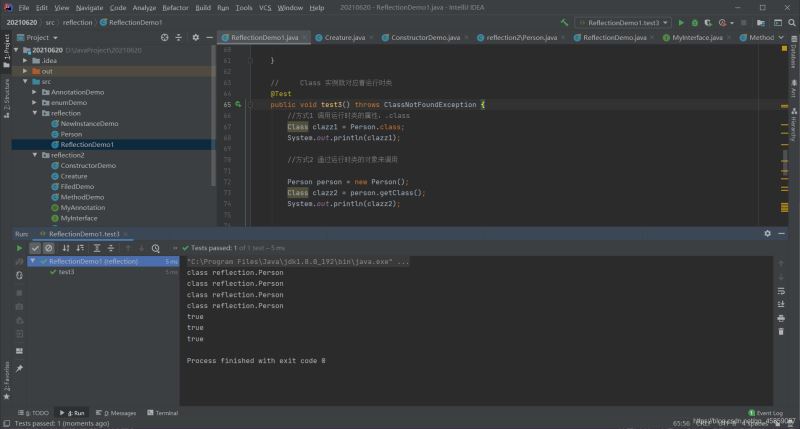
Task: Rerun tests using Run panel green arrow
Action: [x=19, y=248]
